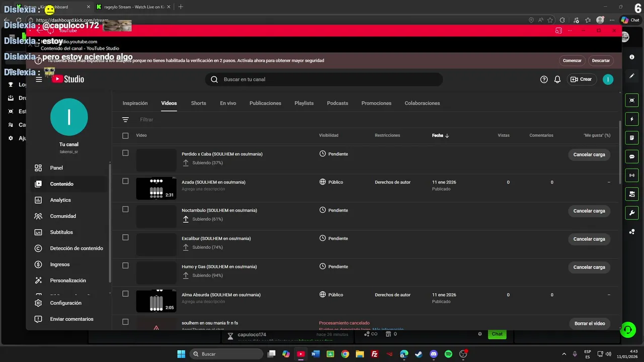Cancel upload of Noctambulo
The height and width of the screenshot is (362, 644).
click(589, 211)
